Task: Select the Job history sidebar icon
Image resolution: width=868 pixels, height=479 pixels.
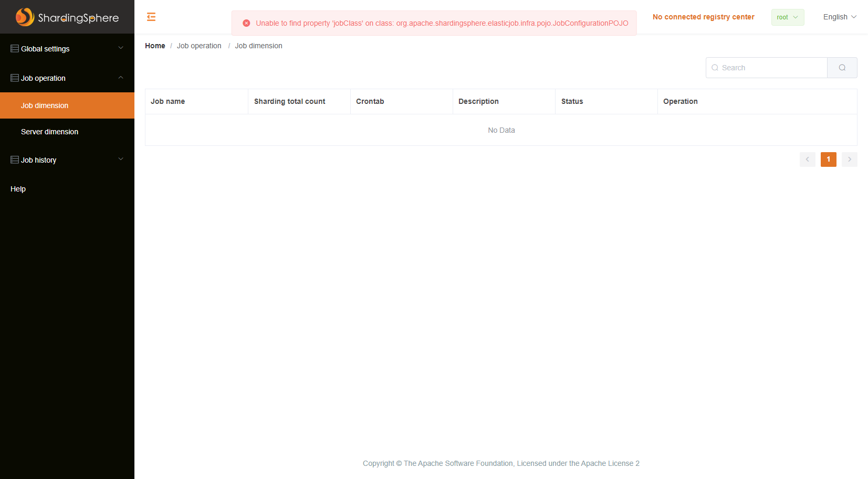Action: pyautogui.click(x=14, y=159)
